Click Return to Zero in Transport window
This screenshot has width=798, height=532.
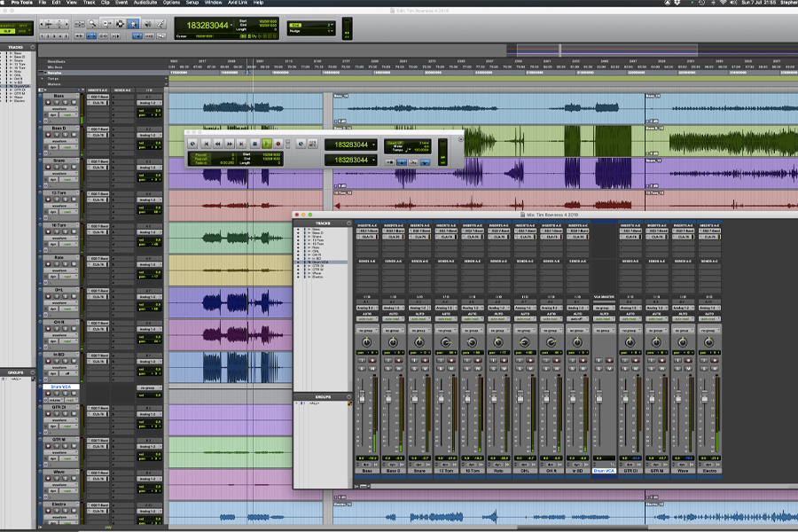coord(206,144)
